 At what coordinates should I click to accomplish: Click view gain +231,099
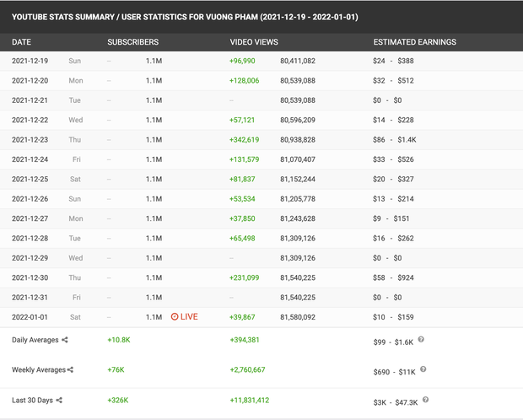click(x=244, y=277)
